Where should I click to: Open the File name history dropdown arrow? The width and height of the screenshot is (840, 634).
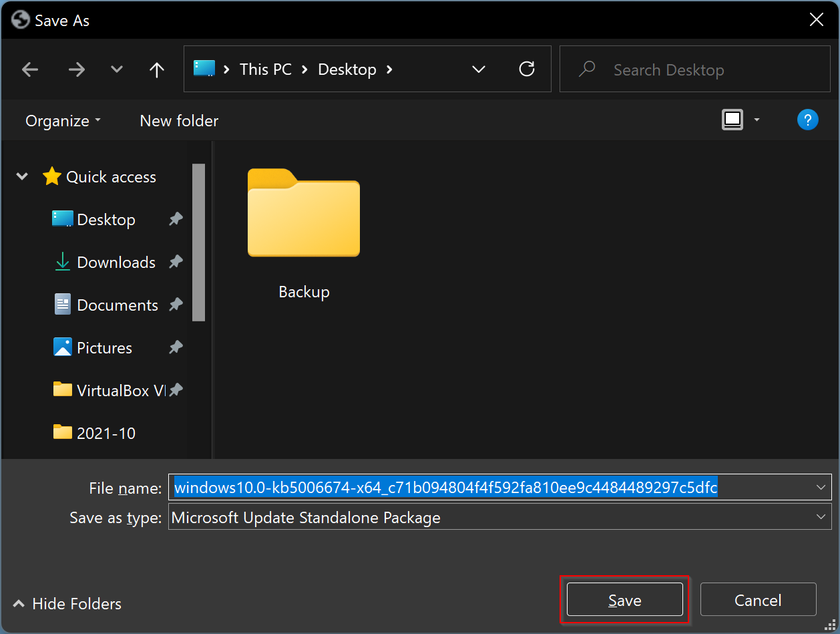click(821, 488)
